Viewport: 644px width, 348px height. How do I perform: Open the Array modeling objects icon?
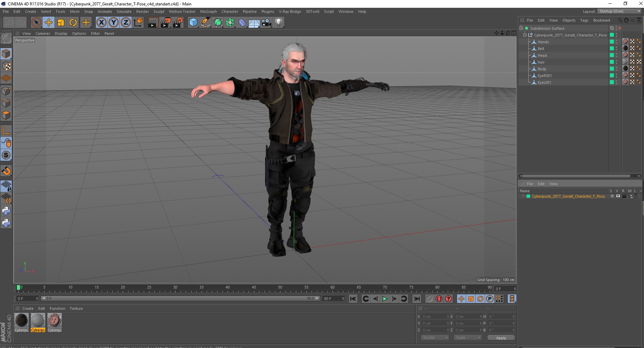point(230,23)
